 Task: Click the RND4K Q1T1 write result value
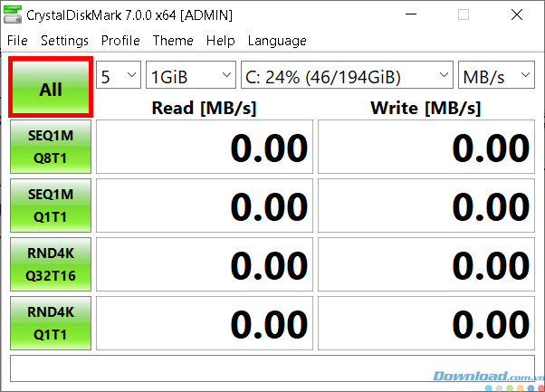pos(426,323)
